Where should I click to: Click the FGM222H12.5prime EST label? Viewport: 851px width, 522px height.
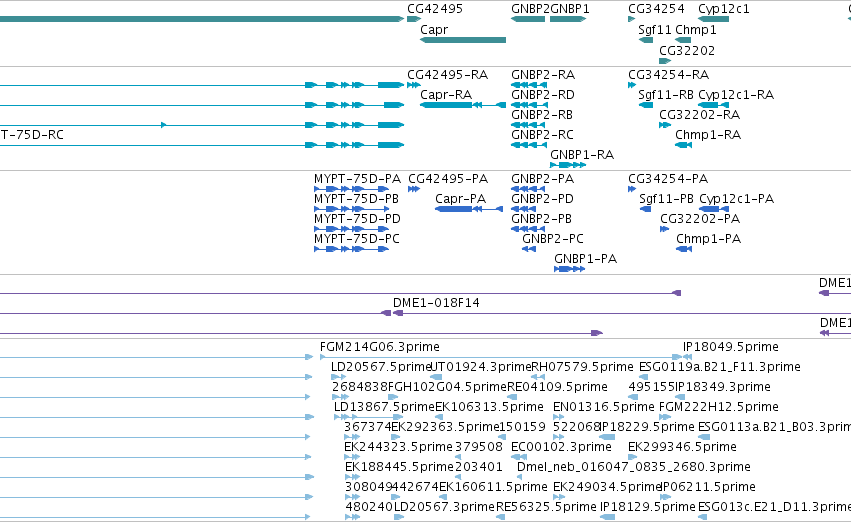(x=719, y=407)
